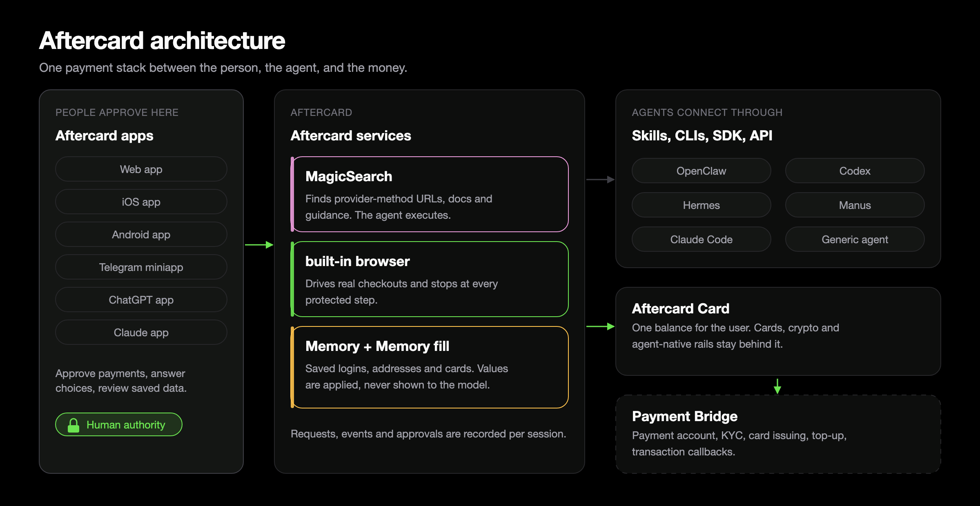Select the Human authority badge
This screenshot has width=980, height=506.
(119, 424)
